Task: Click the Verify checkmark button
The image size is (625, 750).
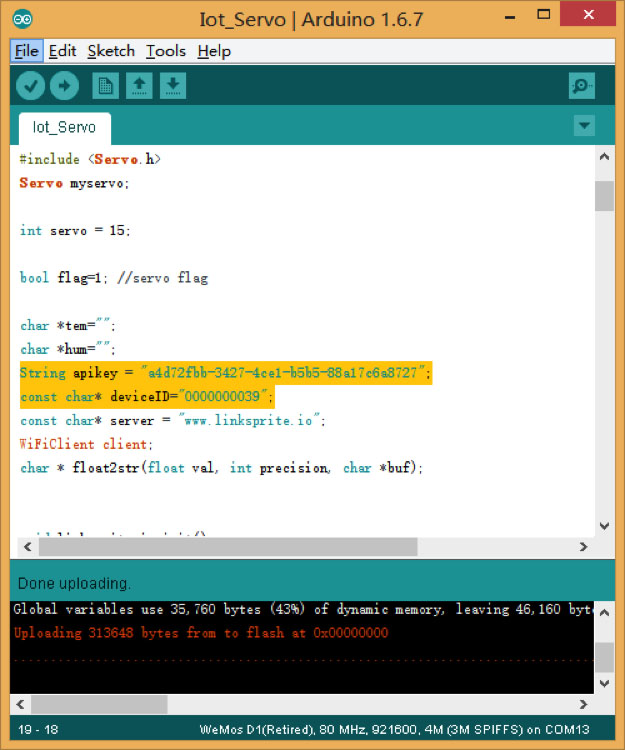Action: pyautogui.click(x=31, y=86)
